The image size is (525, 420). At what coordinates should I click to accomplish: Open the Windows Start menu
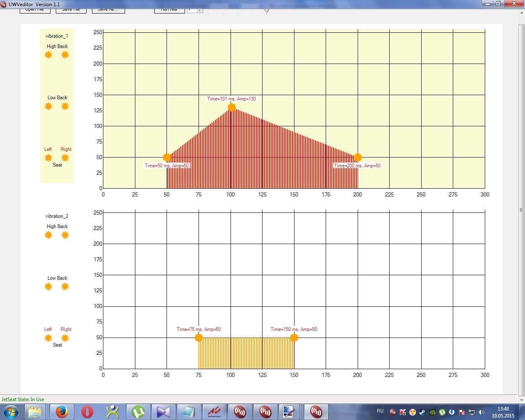[x=11, y=411]
